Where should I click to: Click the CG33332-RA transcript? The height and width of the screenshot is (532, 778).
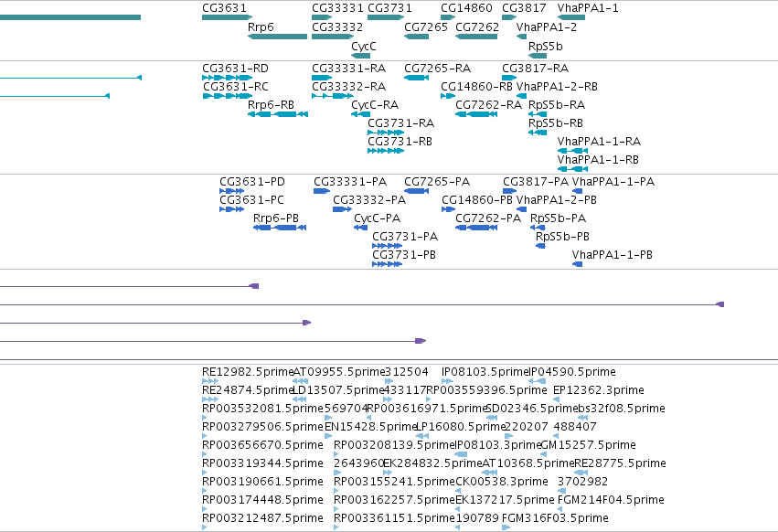coord(333,96)
